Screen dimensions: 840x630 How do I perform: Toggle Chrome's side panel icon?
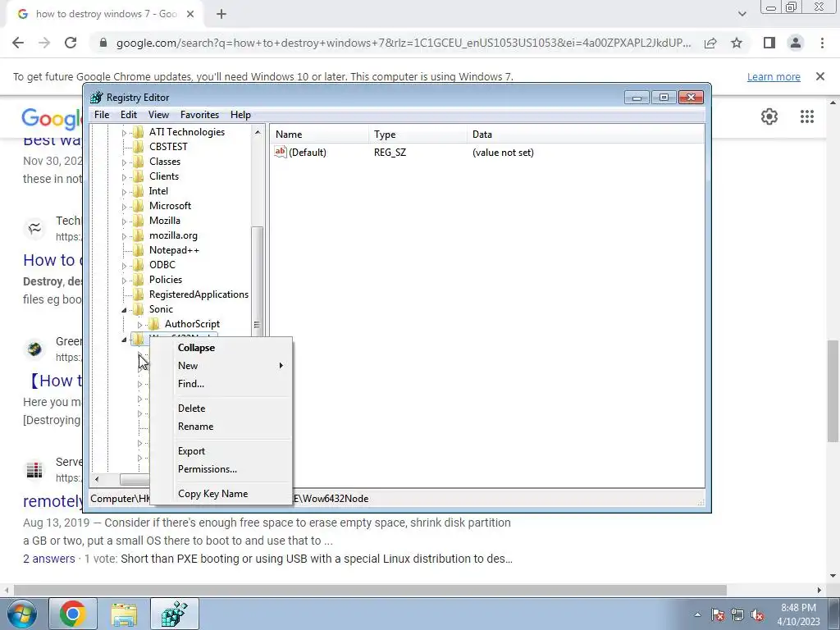[769, 43]
